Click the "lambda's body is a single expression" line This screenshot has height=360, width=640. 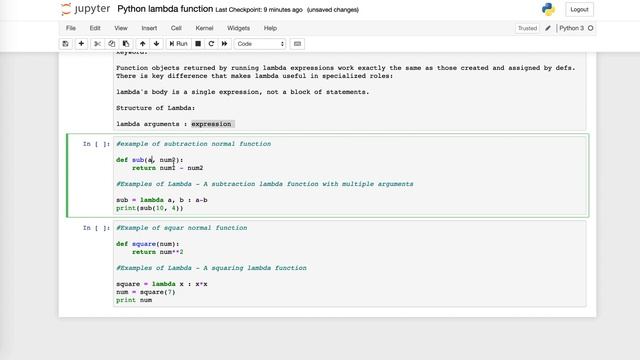[x=242, y=92]
